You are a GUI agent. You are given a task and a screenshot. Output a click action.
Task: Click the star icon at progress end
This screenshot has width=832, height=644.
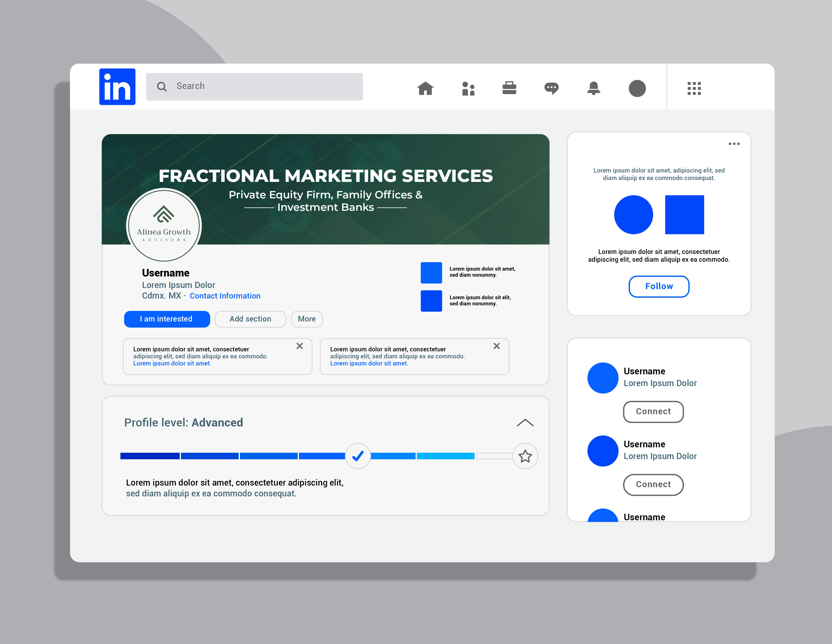(525, 456)
